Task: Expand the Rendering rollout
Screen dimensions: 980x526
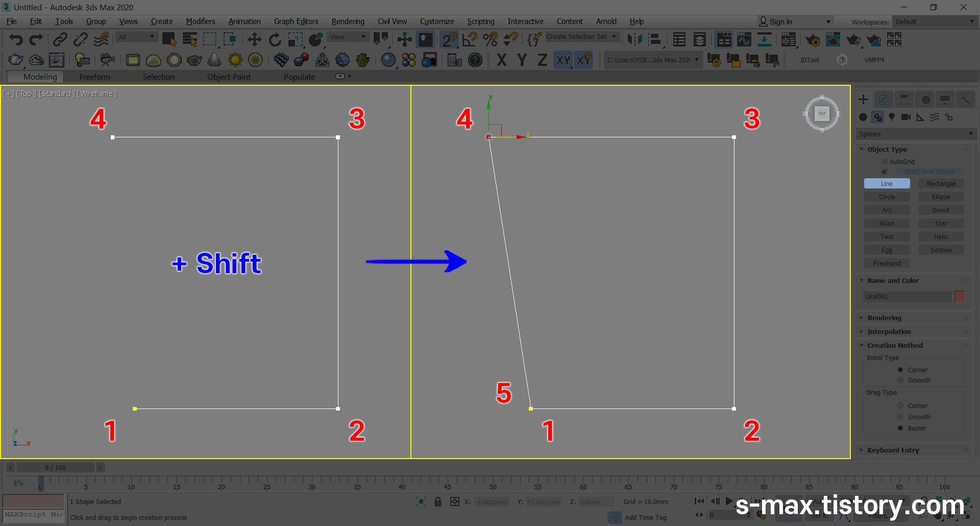Action: coord(914,318)
